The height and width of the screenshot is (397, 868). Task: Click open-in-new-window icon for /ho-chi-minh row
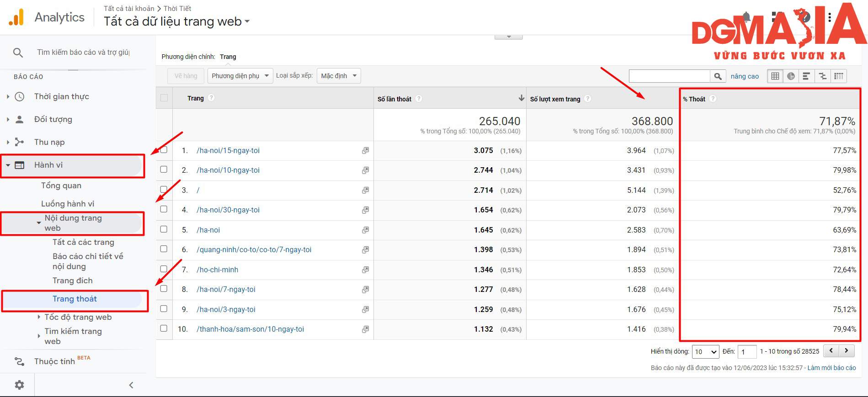pyautogui.click(x=365, y=270)
